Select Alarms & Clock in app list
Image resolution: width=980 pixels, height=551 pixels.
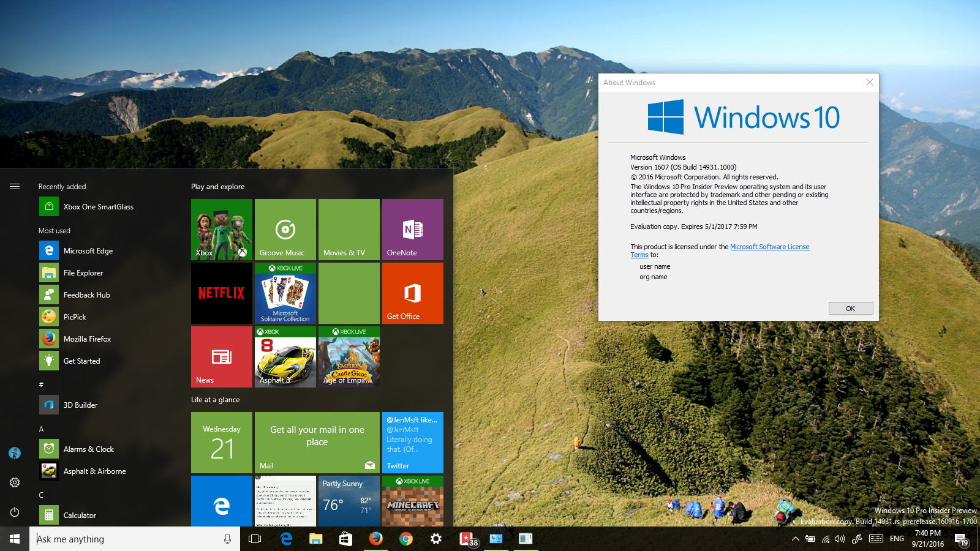click(88, 449)
